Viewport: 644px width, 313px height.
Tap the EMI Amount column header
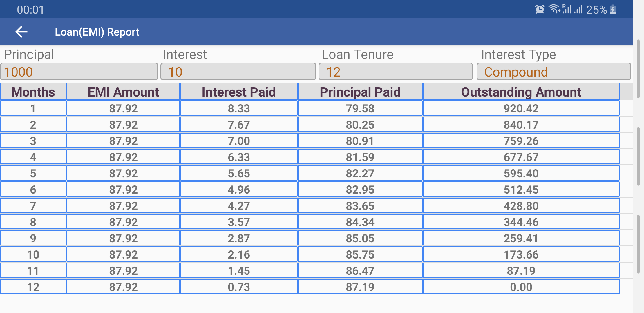tap(123, 92)
